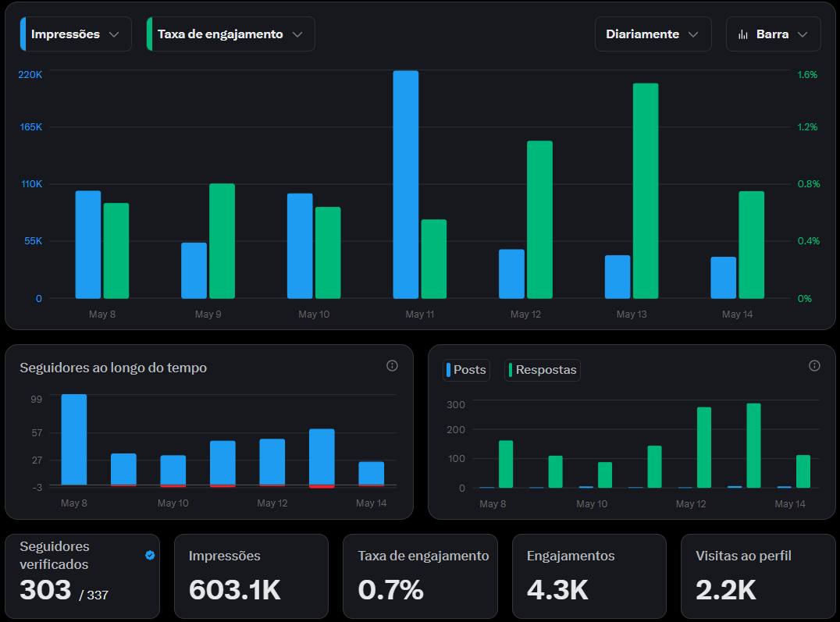Screen dimensions: 840x622
Task: Click the / 337 text in verified followers
Action: tap(94, 595)
